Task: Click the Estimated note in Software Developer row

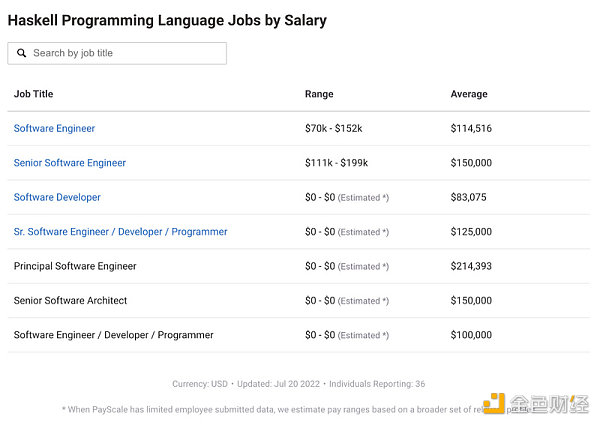Action: tap(363, 198)
